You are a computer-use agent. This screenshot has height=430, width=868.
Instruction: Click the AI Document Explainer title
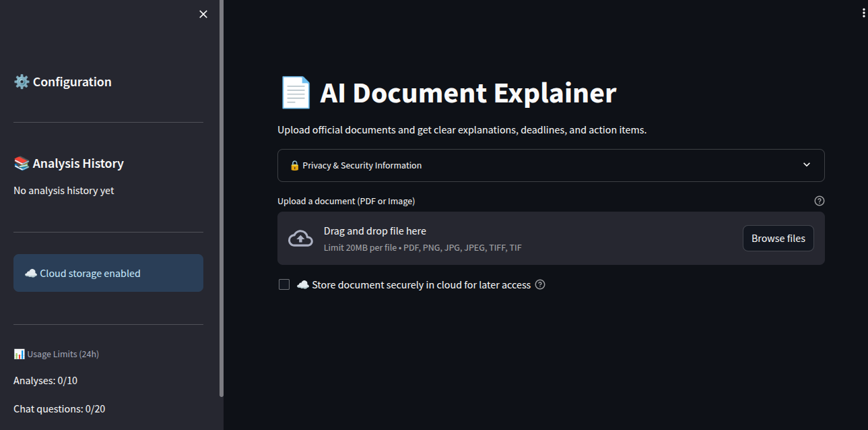tap(468, 93)
